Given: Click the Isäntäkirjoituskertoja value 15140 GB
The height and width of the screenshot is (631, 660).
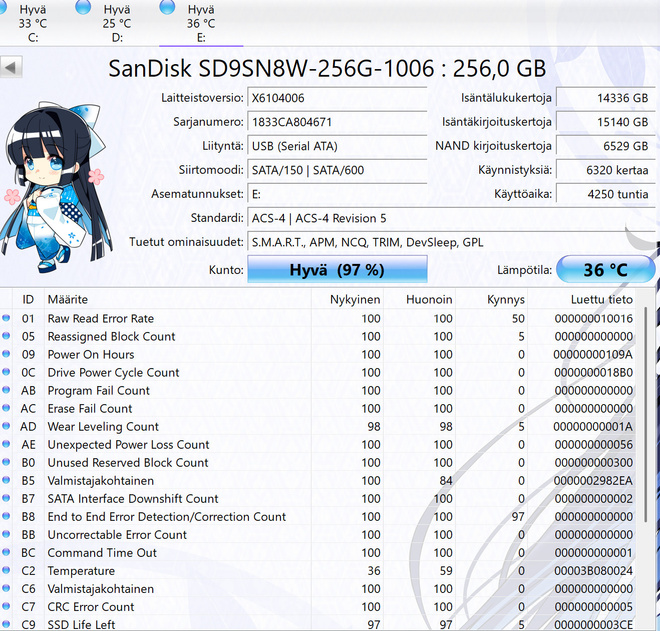Looking at the screenshot, I should click(x=606, y=122).
